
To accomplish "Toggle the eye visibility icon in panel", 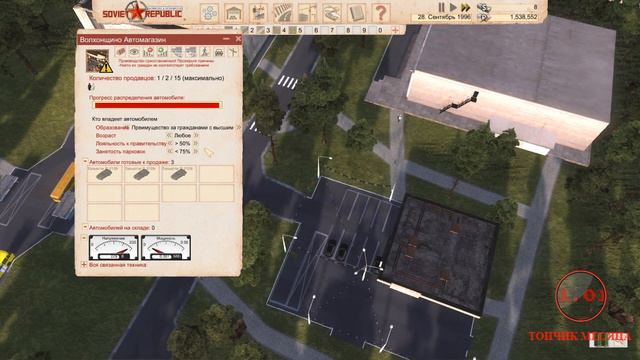I will [134, 52].
